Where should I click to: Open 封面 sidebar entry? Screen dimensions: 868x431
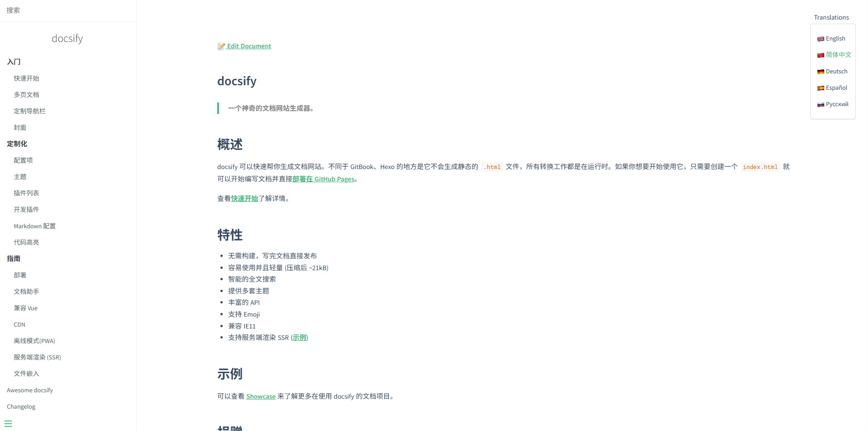coord(20,128)
